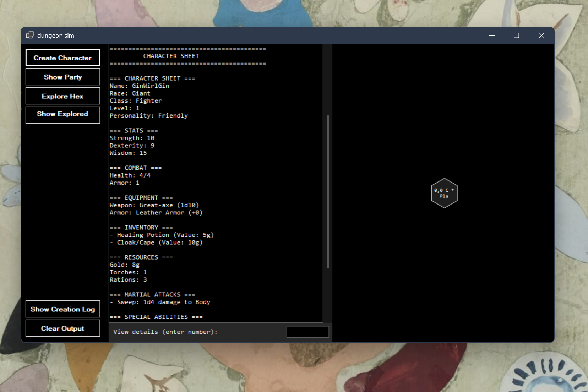Click the dungeon sim title bar text
The width and height of the screenshot is (588, 392).
[x=56, y=36]
